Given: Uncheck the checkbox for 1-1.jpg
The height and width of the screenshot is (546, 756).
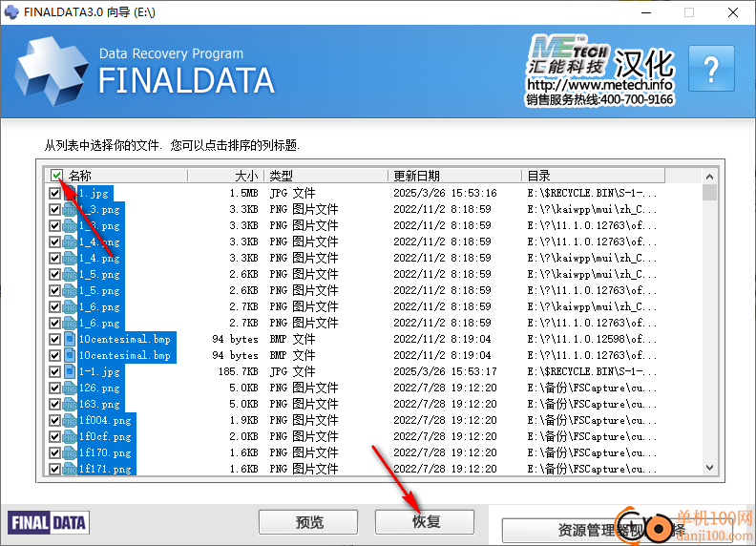Looking at the screenshot, I should pyautogui.click(x=54, y=372).
